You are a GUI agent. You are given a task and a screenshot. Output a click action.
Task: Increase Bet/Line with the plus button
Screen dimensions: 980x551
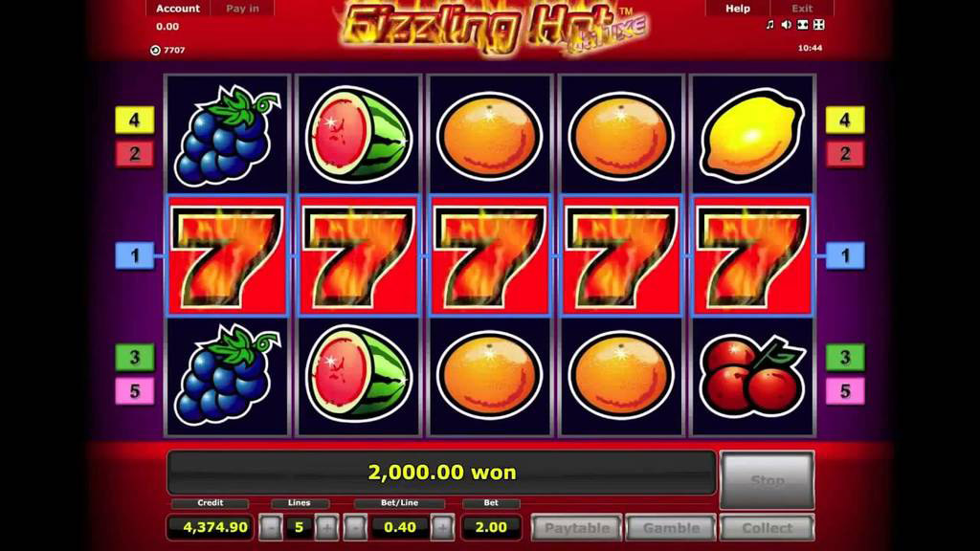point(442,528)
